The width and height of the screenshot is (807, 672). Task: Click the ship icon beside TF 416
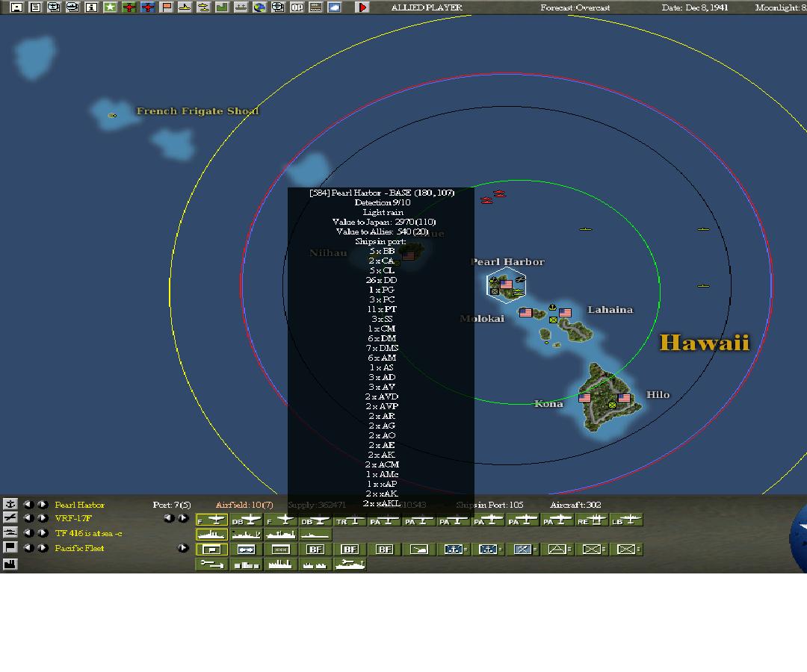(x=10, y=532)
